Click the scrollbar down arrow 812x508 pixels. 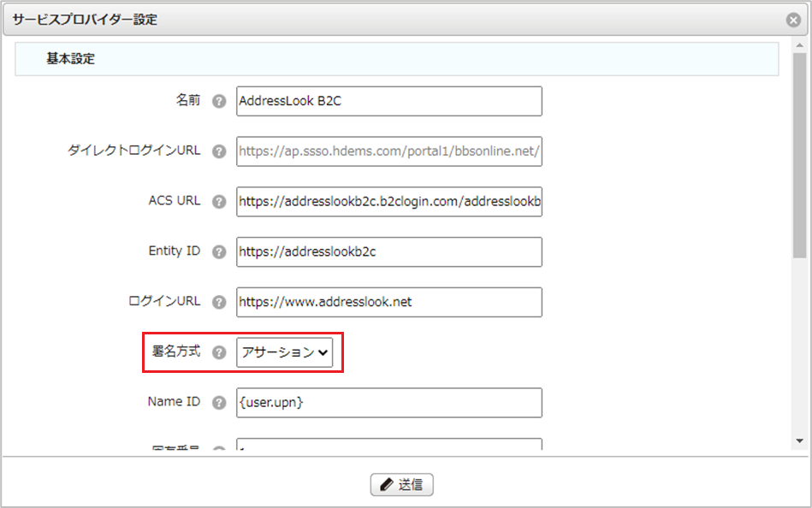point(799,441)
